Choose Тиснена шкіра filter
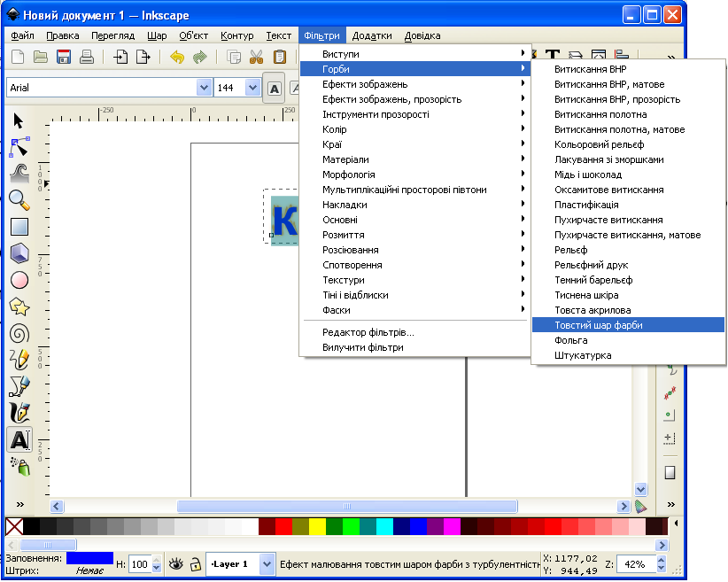The image size is (728, 582). click(x=628, y=295)
